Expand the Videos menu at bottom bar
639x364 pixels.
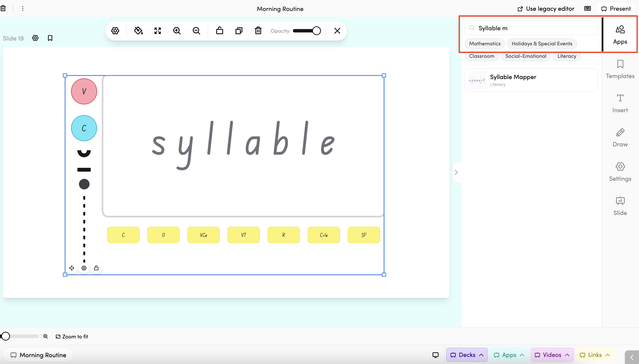552,355
